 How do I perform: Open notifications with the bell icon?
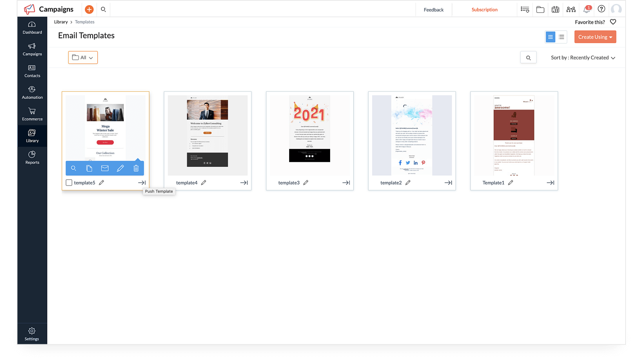pos(586,9)
